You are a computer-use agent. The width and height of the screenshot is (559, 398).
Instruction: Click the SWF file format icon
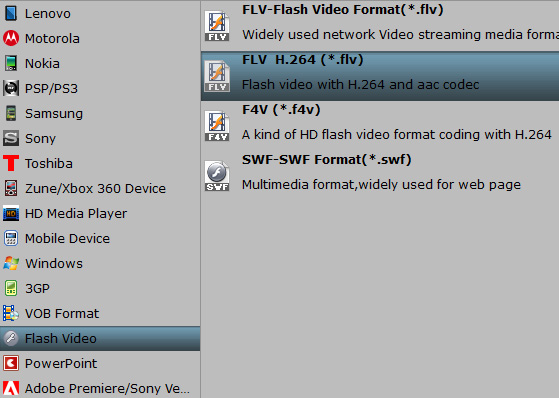coord(217,176)
